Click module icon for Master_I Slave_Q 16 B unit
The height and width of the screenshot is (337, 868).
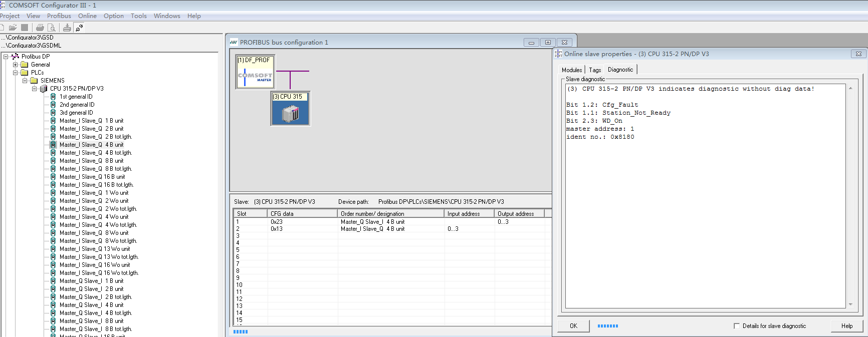click(x=53, y=177)
